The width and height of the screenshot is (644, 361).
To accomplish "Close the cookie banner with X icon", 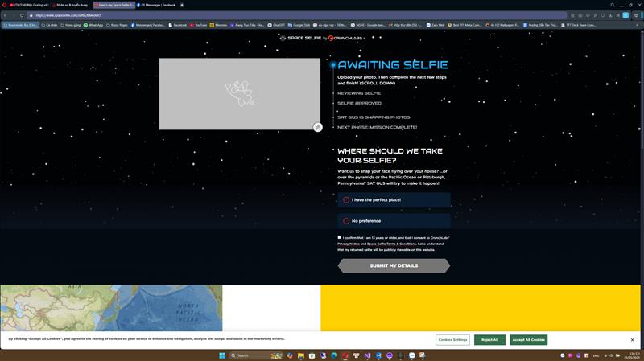I will (x=632, y=340).
